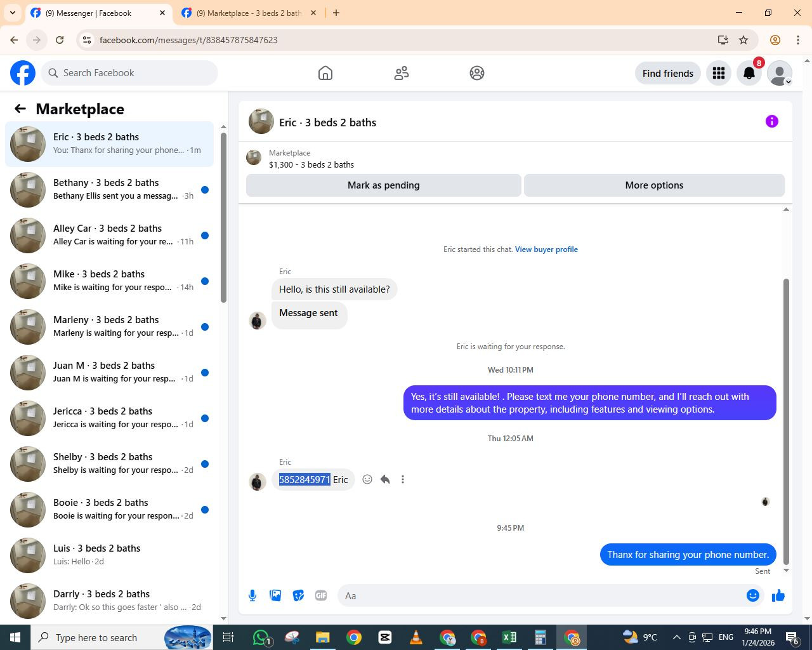Close the Messenger | Facebook tab
This screenshot has width=812, height=650.
tap(162, 13)
